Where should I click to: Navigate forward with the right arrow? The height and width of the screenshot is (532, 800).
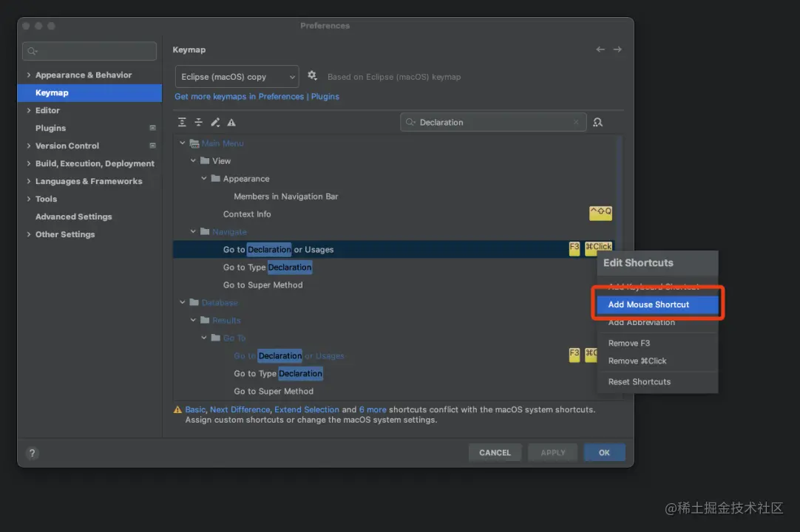[617, 50]
